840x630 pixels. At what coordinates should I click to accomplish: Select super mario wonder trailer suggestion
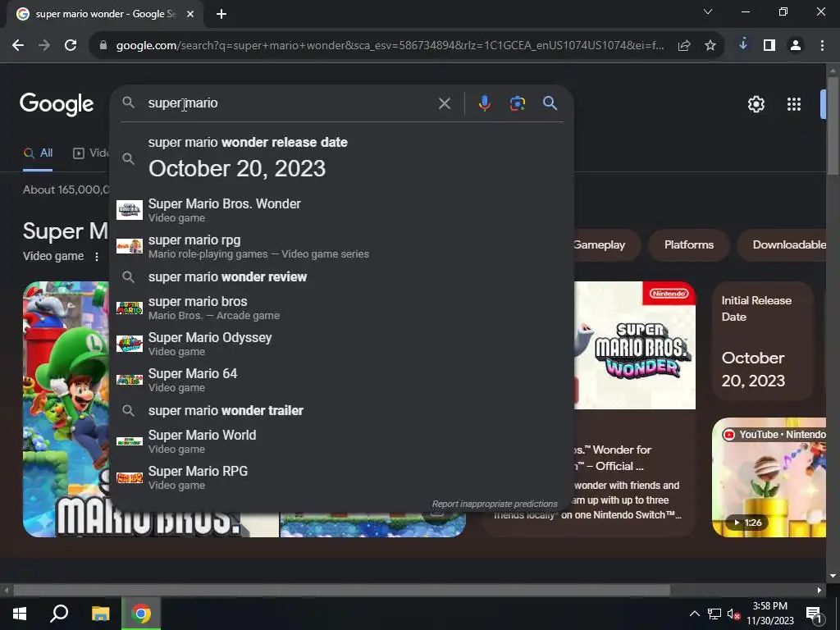tap(342, 410)
